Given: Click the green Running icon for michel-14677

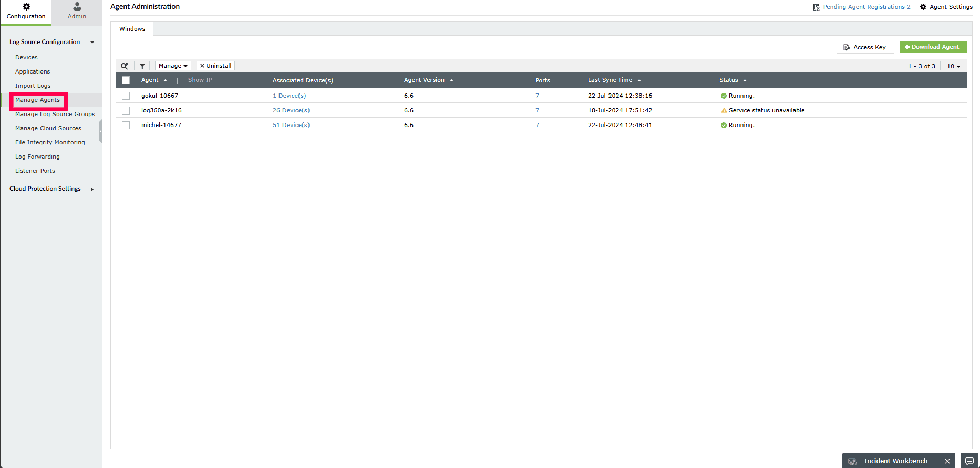Looking at the screenshot, I should [724, 126].
